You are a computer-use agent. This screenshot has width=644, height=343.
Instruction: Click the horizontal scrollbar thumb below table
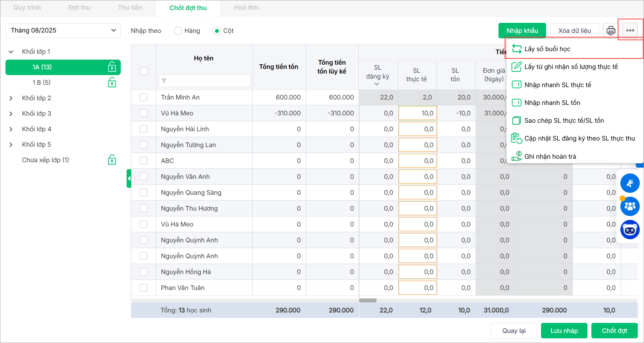click(368, 300)
